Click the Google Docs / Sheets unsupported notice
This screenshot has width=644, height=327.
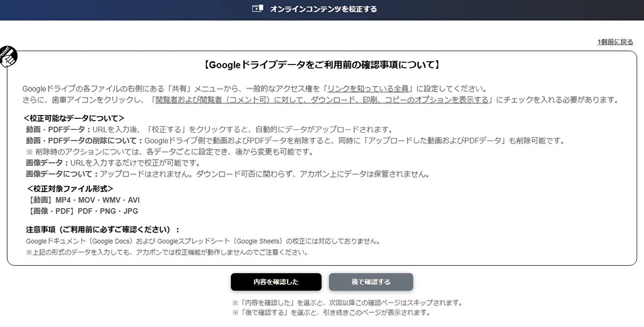[203, 241]
